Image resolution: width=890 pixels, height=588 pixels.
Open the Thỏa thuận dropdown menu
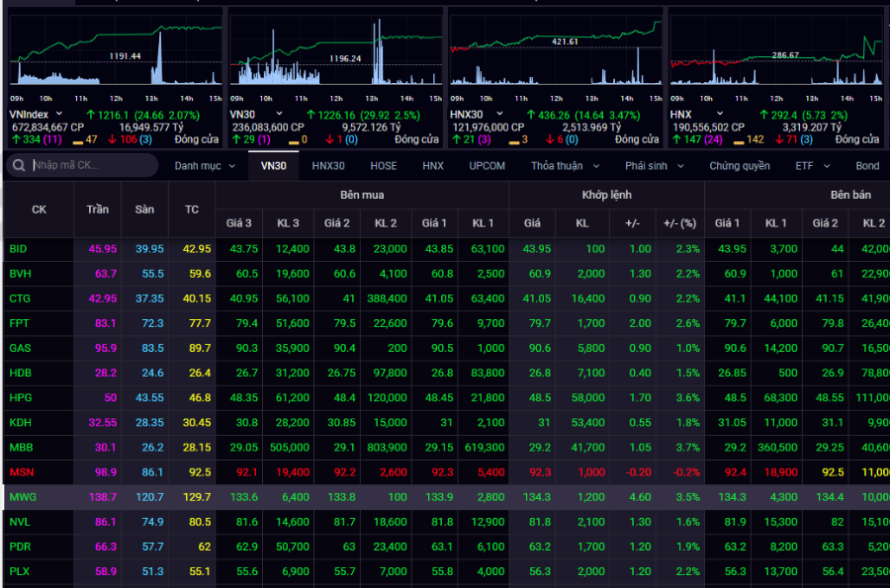pyautogui.click(x=565, y=166)
